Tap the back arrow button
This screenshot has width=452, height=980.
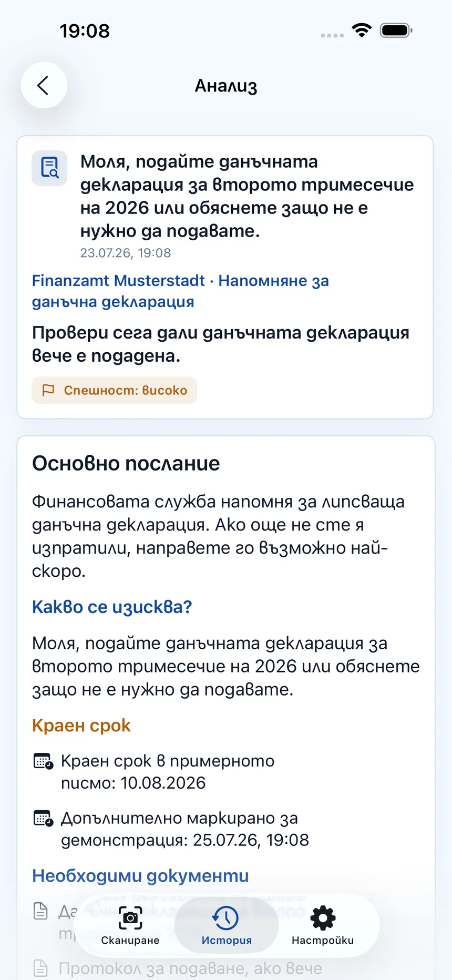tap(44, 85)
